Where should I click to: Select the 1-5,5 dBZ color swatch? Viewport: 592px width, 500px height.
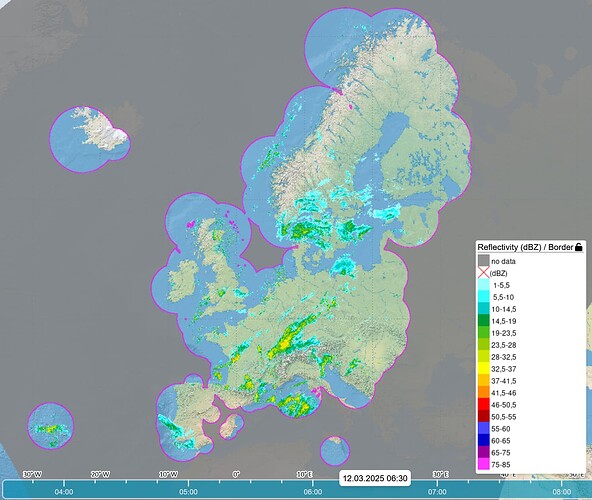point(484,285)
